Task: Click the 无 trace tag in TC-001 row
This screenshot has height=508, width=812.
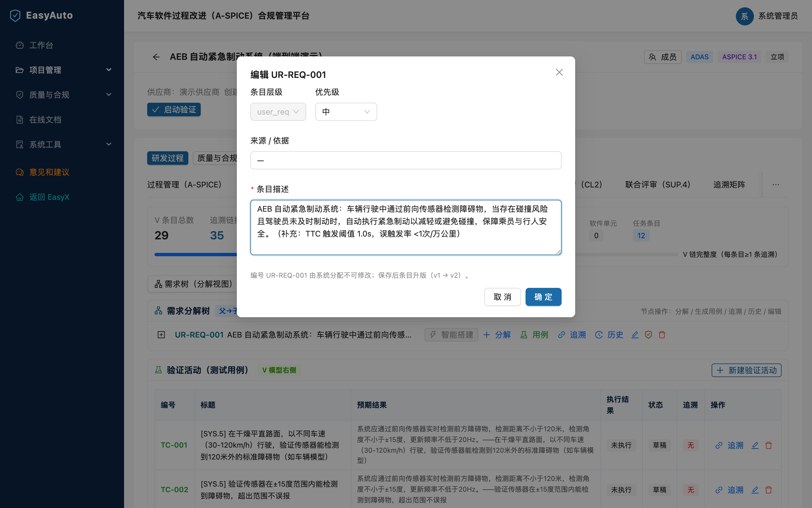Action: pos(690,445)
